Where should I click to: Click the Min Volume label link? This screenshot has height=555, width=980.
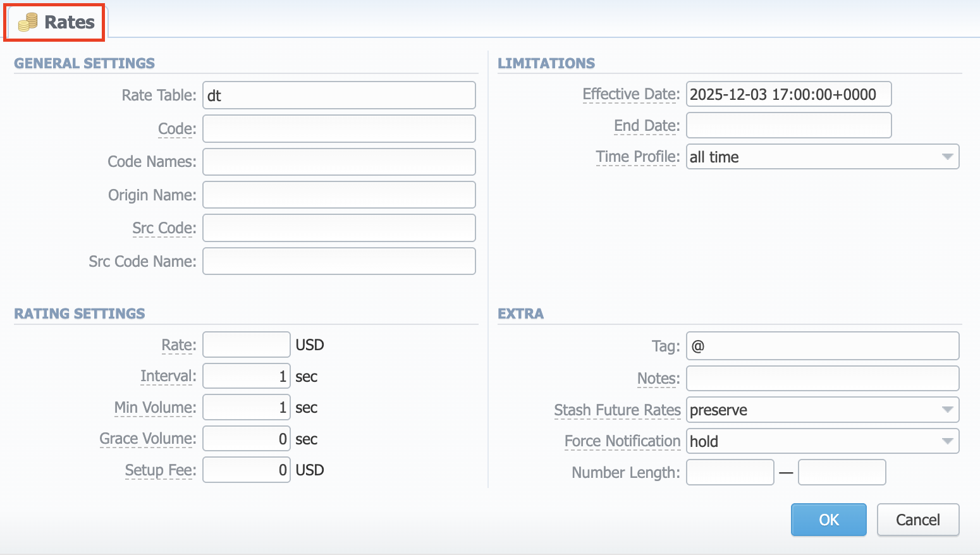[x=154, y=407]
